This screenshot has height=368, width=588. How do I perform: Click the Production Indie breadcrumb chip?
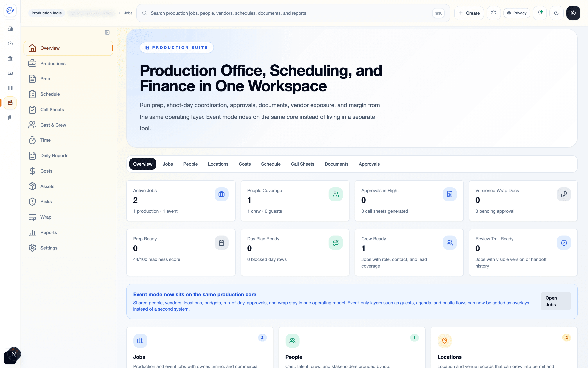click(x=47, y=13)
